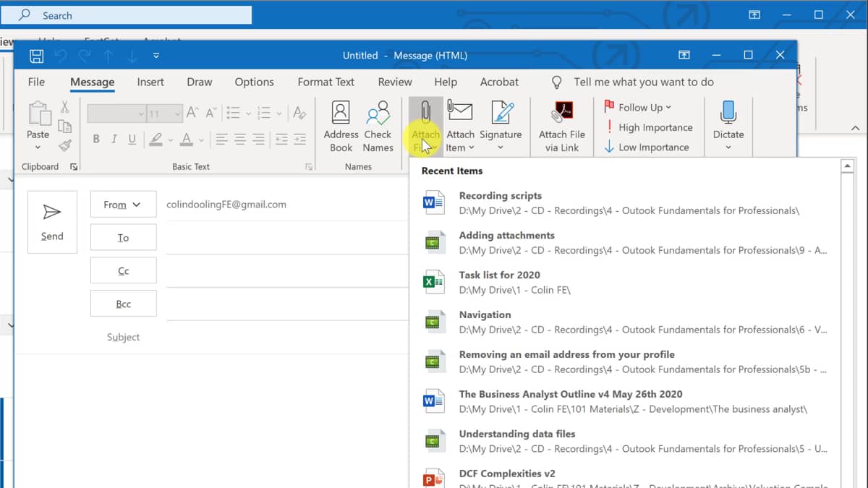Click the Bullets list icon

[233, 113]
